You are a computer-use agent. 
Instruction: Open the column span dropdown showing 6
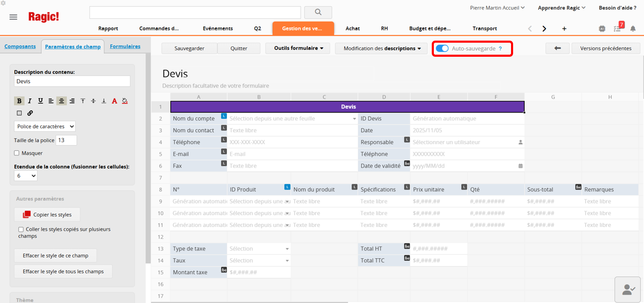coord(26,176)
